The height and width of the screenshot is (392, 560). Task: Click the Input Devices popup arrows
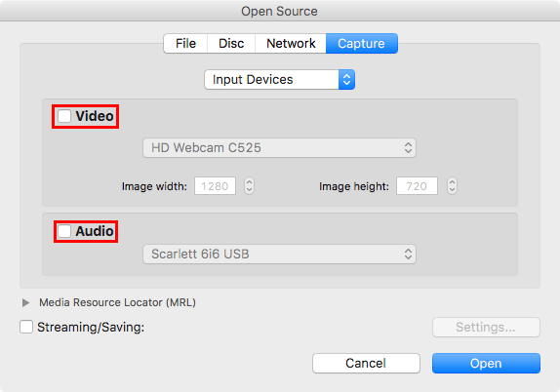[x=346, y=79]
